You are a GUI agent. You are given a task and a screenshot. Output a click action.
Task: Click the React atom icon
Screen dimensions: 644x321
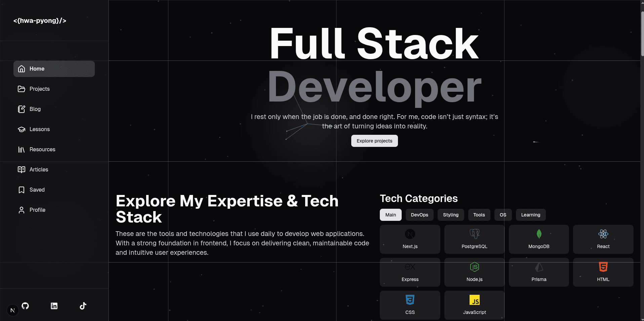[x=603, y=234]
